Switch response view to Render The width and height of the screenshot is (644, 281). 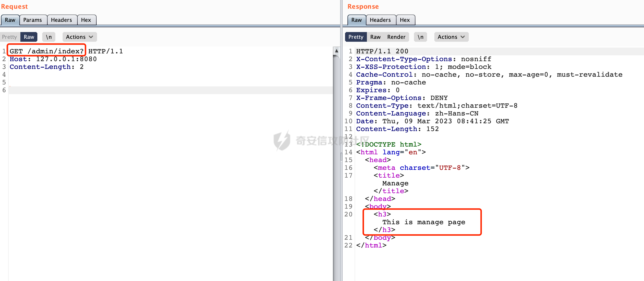[396, 37]
